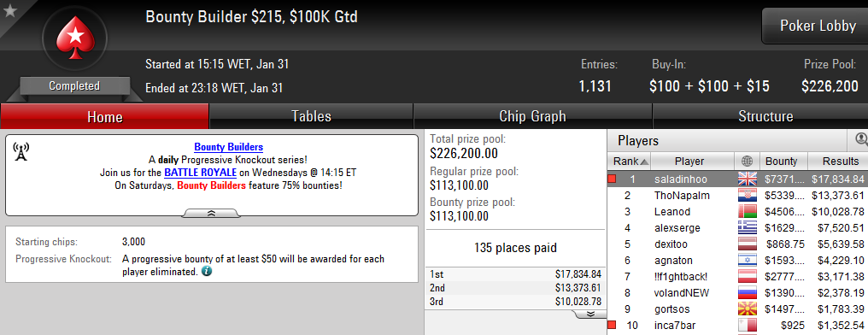Follow the BATTLE ROYALE link
Image resolution: width=868 pixels, height=335 pixels.
(x=201, y=173)
